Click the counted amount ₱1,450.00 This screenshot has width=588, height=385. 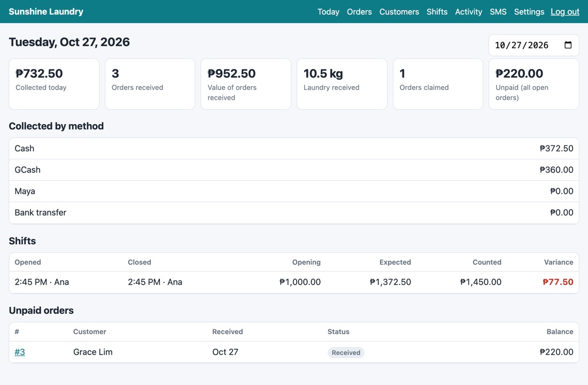tap(481, 282)
